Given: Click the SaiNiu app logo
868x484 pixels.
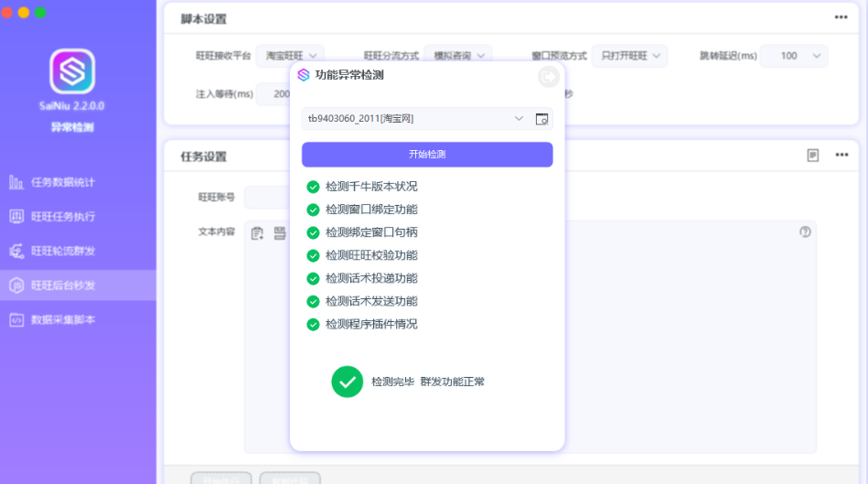Looking at the screenshot, I should [x=72, y=70].
